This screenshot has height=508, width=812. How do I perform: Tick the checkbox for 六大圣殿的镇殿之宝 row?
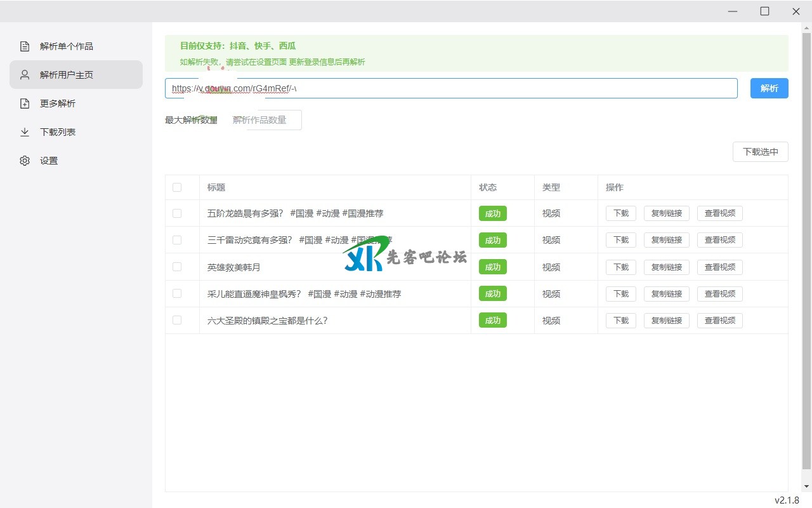177,320
